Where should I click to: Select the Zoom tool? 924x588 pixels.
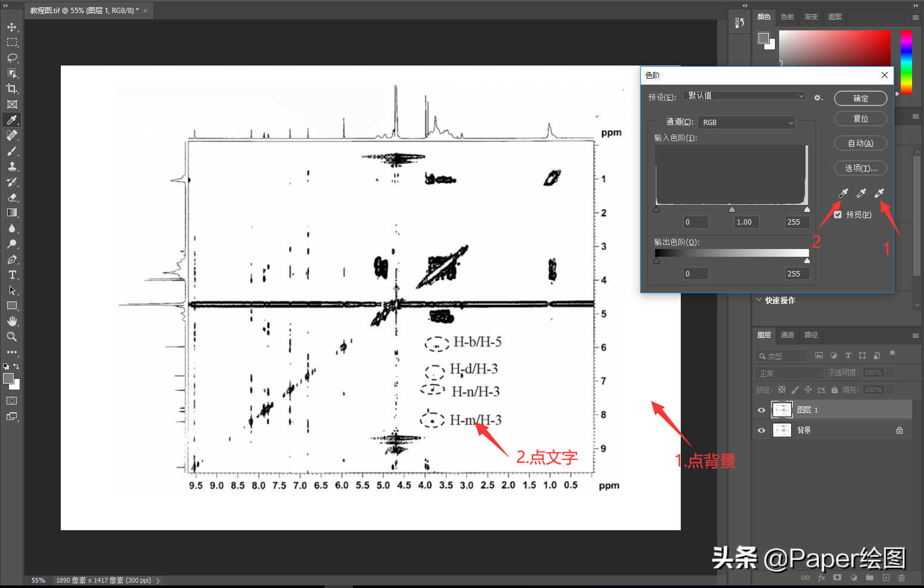12,337
